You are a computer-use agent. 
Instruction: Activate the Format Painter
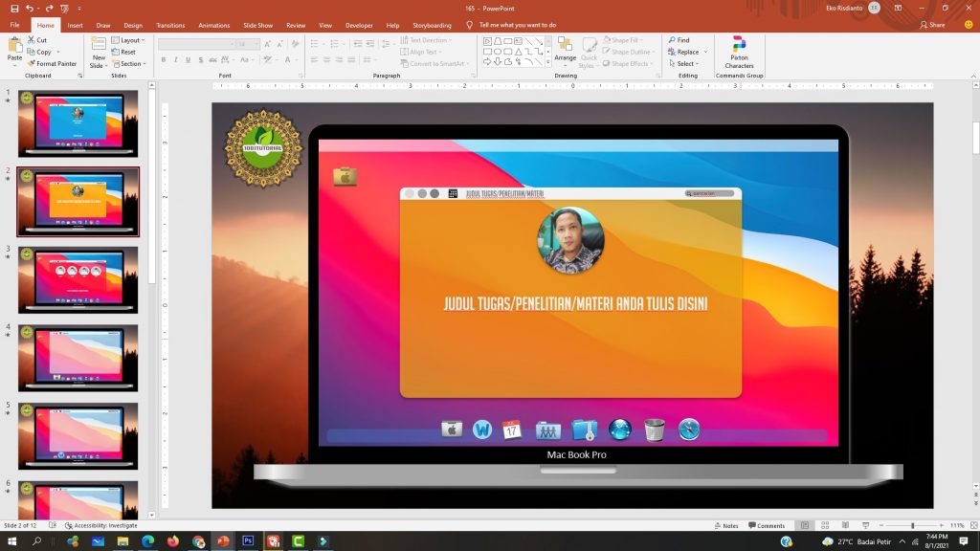pyautogui.click(x=52, y=64)
